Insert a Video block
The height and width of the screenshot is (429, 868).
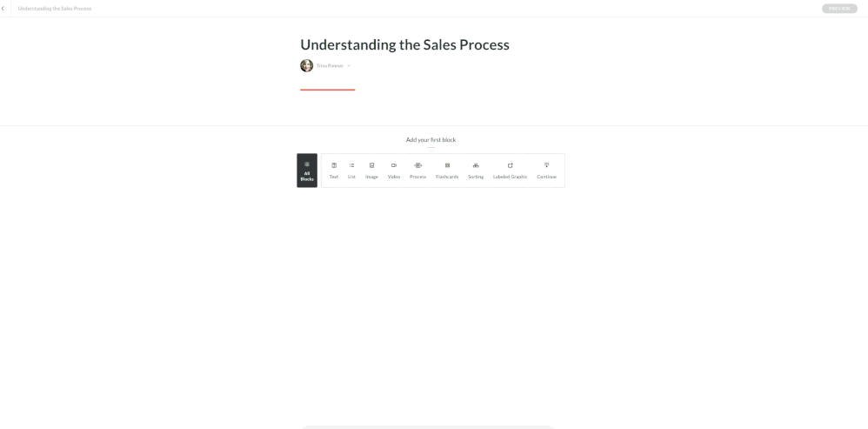tap(394, 171)
